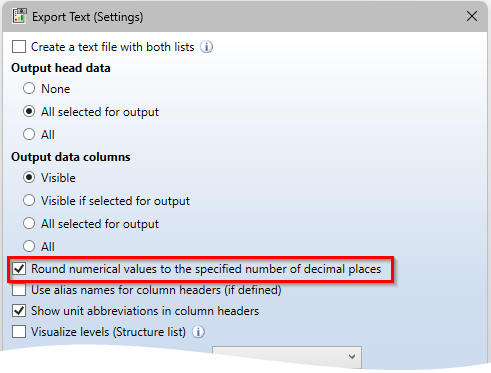This screenshot has width=491, height=373.
Task: Click the Export Text app icon in title bar
Action: coord(19,16)
